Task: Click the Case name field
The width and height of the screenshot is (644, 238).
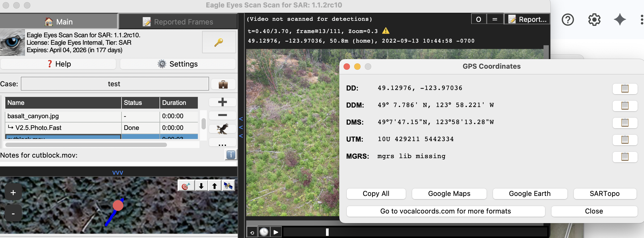Action: (x=115, y=84)
